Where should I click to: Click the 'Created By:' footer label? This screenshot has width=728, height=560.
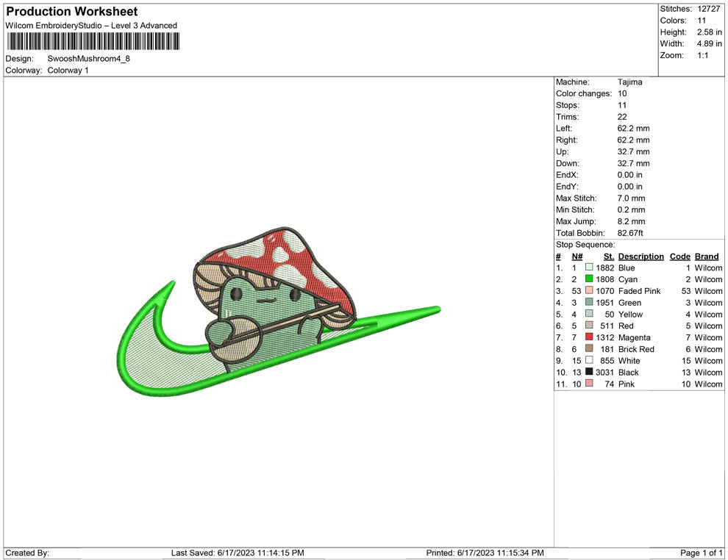(x=27, y=553)
